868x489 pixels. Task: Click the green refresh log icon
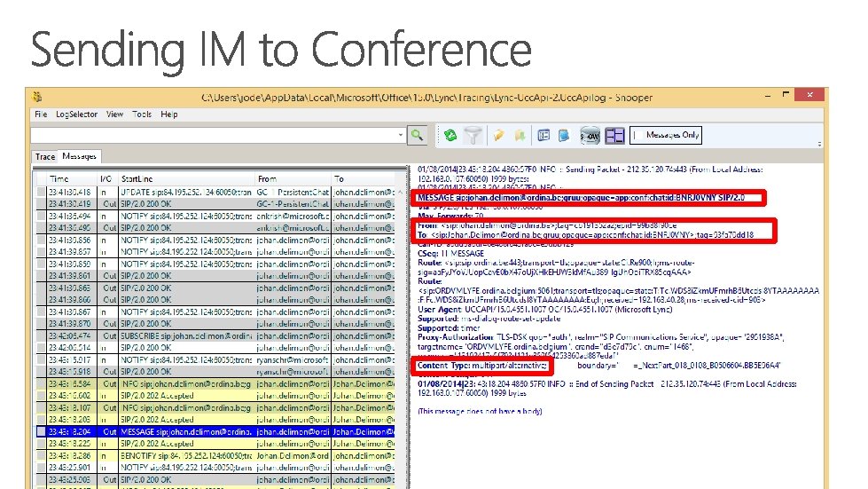pos(450,135)
